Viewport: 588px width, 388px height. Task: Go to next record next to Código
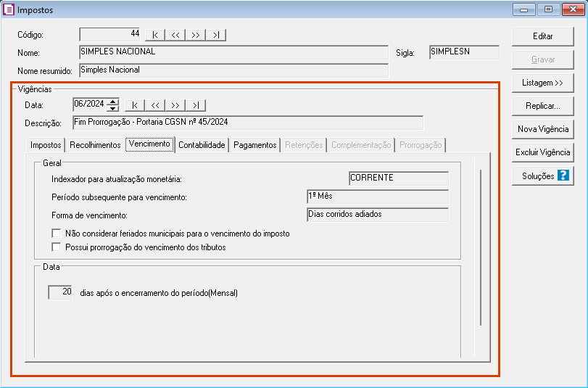coord(196,35)
